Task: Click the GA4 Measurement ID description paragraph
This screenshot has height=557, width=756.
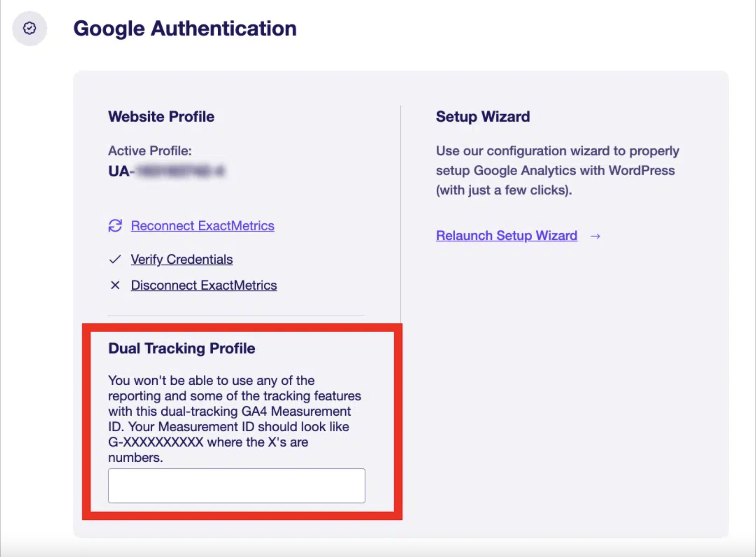Action: coord(234,411)
